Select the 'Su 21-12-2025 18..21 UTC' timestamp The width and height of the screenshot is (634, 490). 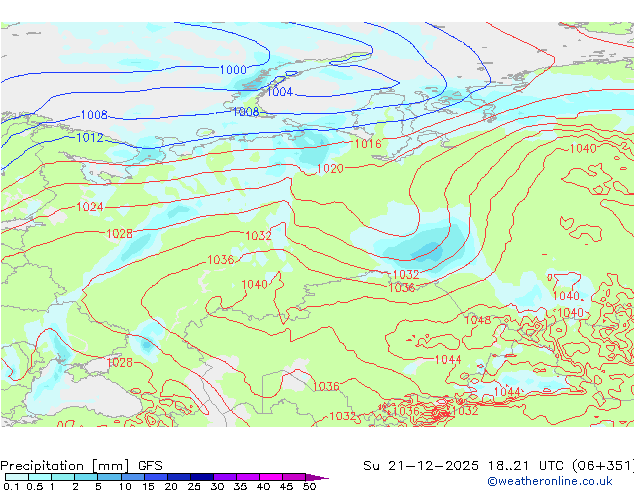[x=463, y=466]
